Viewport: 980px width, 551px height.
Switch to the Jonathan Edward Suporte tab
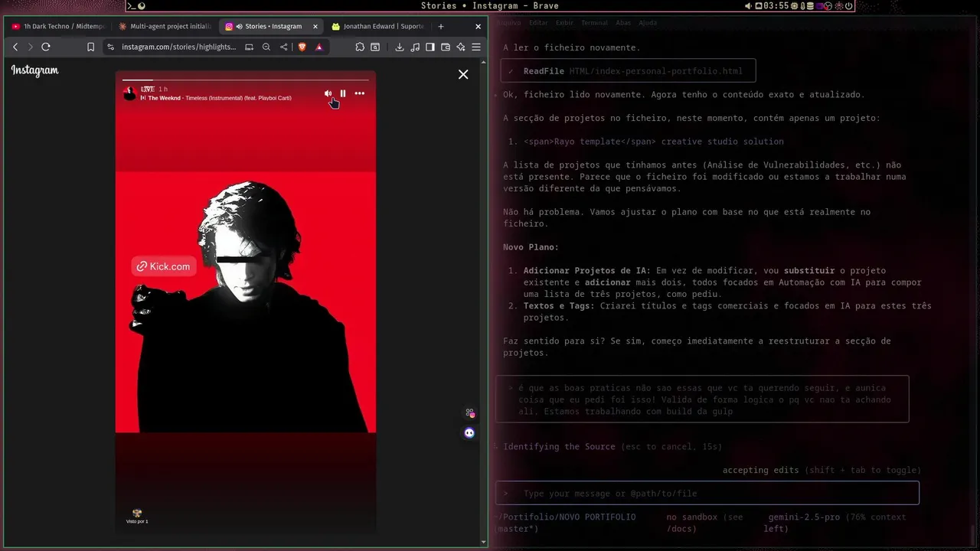tap(378, 26)
